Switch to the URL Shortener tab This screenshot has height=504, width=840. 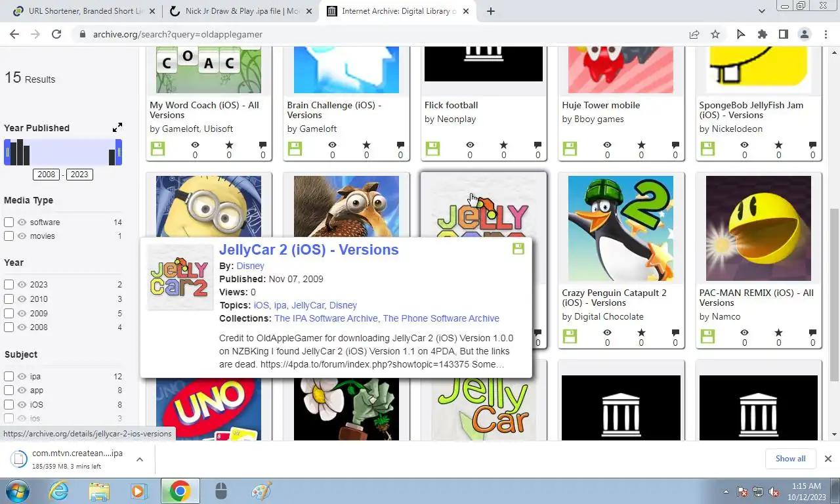coord(86,11)
